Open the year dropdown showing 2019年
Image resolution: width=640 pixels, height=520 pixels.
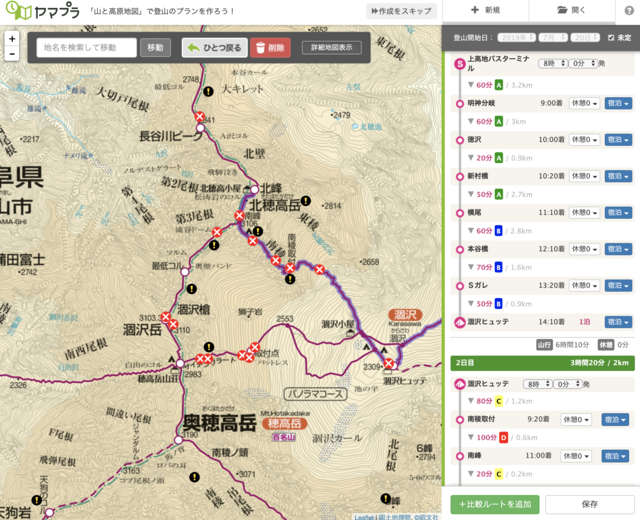pos(516,38)
